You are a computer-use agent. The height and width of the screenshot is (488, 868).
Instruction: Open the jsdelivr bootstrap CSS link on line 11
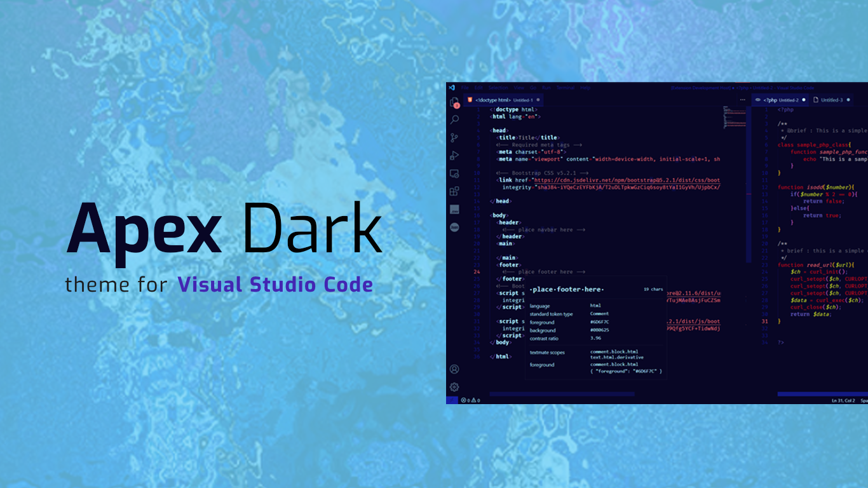point(626,180)
